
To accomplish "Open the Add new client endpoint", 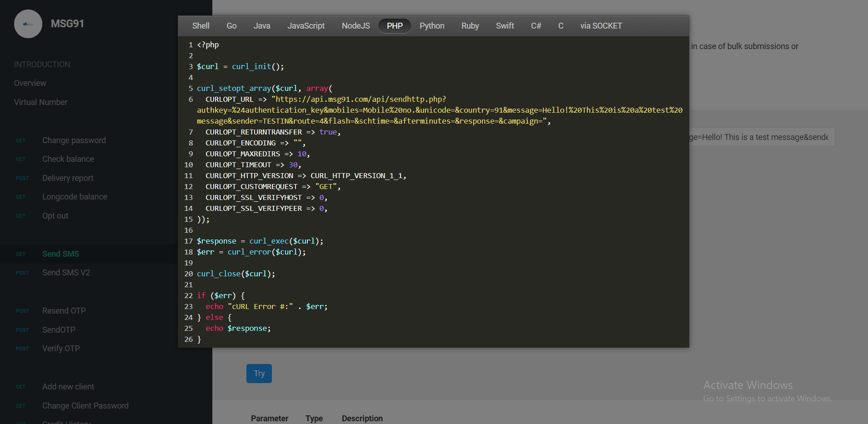I will pyautogui.click(x=68, y=387).
